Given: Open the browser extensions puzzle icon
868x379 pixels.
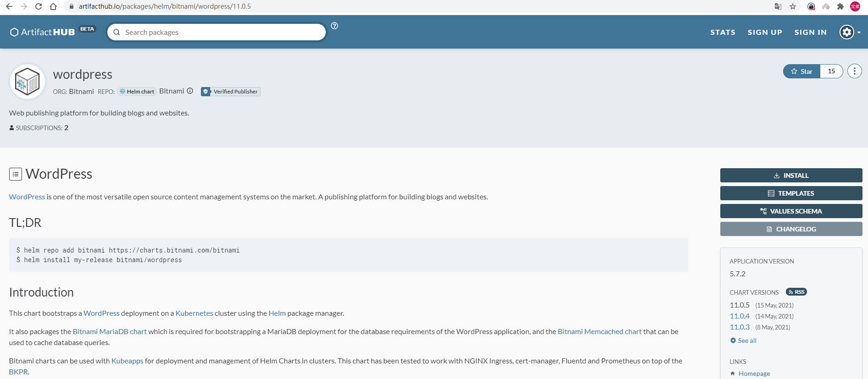Looking at the screenshot, I should [840, 6].
